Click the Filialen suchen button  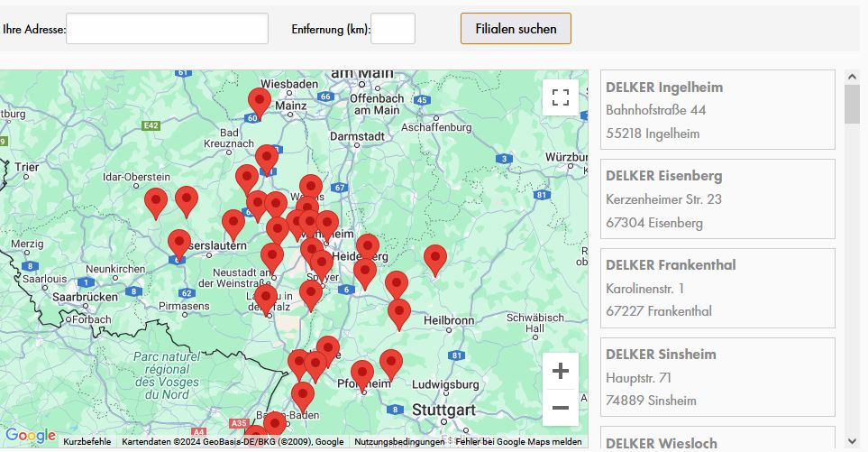[x=516, y=29]
